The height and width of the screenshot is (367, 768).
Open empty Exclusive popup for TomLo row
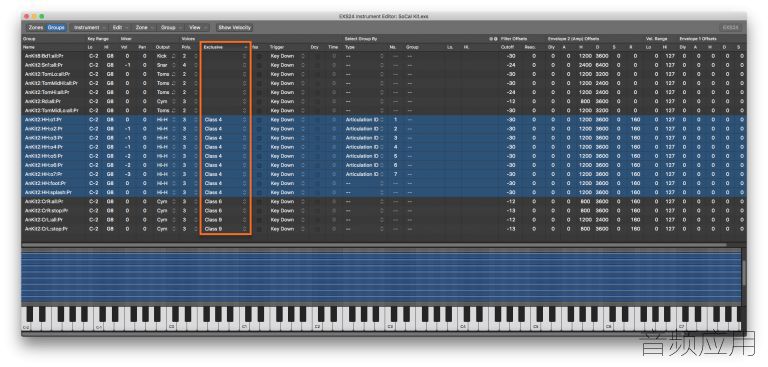pyautogui.click(x=225, y=74)
